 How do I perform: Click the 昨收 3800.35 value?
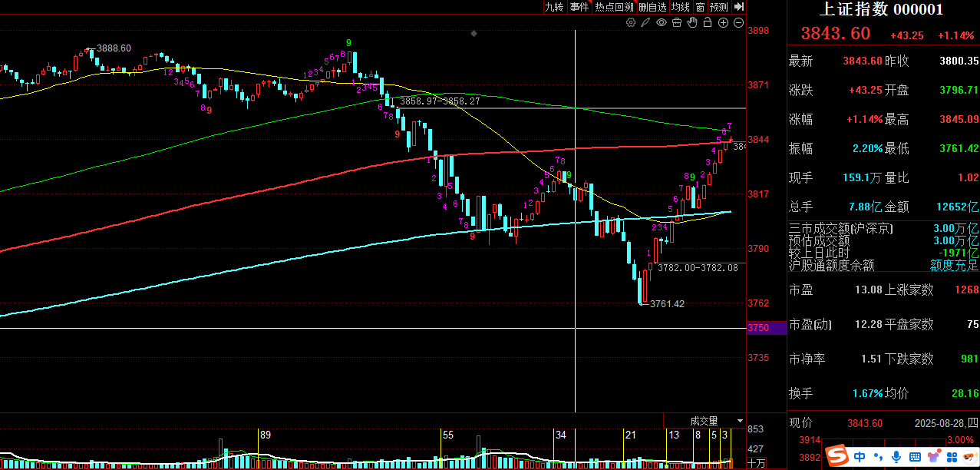pyautogui.click(x=959, y=61)
